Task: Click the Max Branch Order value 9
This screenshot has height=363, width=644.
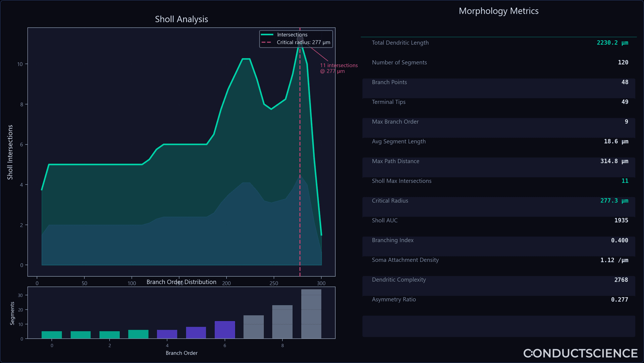Action: coord(627,122)
